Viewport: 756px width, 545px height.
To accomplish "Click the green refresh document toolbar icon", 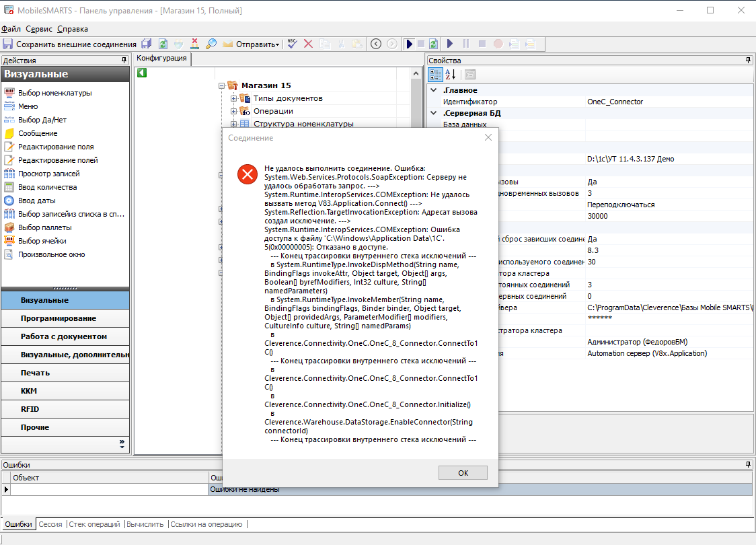I will coord(163,44).
